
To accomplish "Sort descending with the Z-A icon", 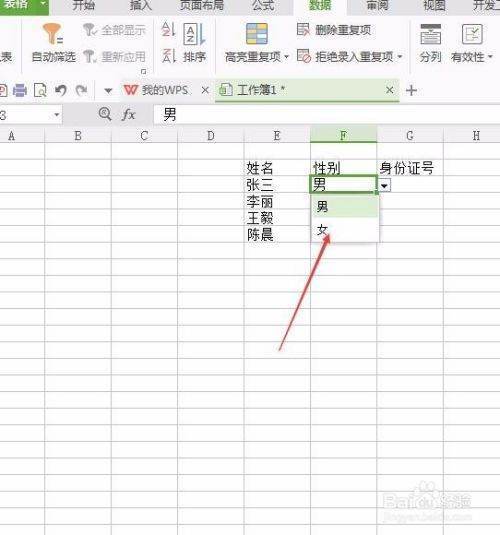I will (x=169, y=56).
